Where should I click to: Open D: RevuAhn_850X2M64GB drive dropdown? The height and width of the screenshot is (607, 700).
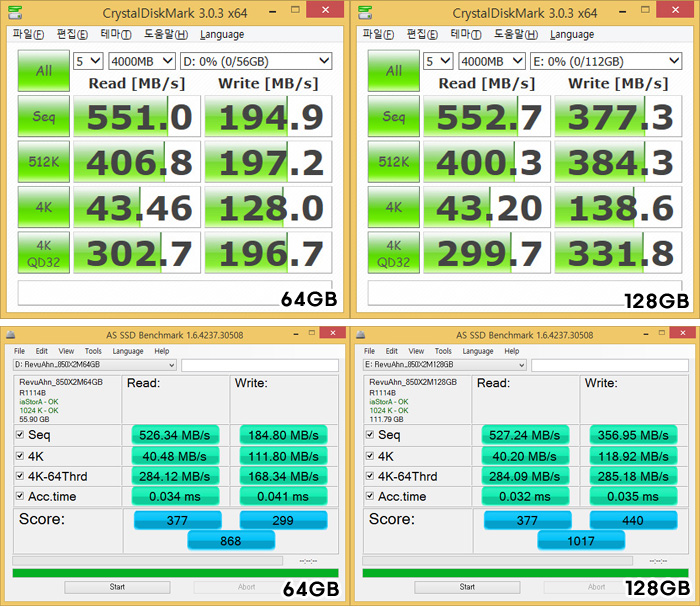coord(95,365)
